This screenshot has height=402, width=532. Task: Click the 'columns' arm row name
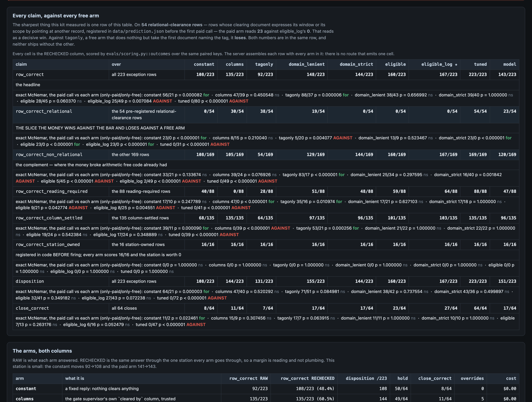25,399
